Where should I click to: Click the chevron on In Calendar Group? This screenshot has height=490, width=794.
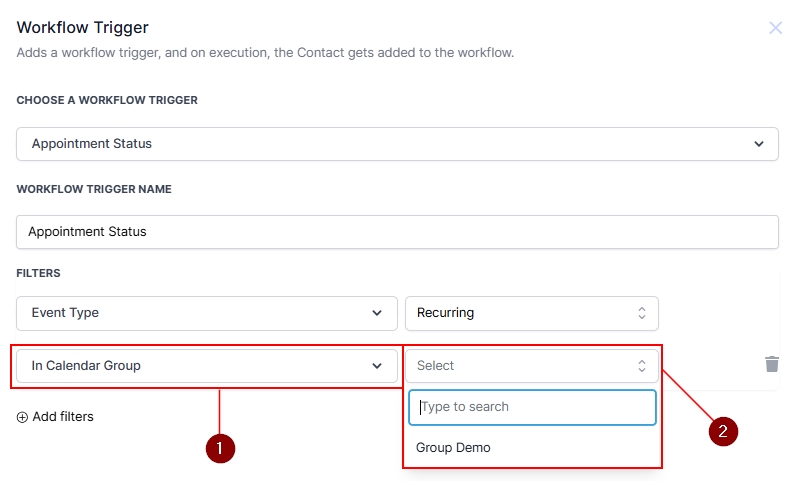(x=377, y=366)
